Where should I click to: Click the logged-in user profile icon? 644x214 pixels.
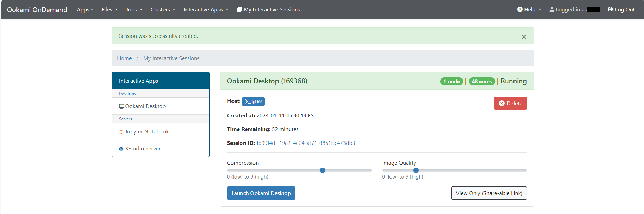click(552, 9)
